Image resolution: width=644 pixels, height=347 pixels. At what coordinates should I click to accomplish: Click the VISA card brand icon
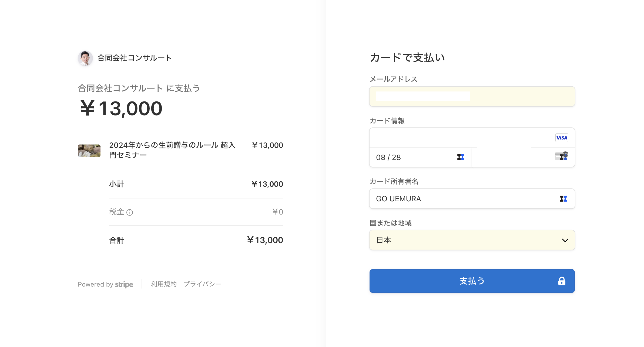562,138
